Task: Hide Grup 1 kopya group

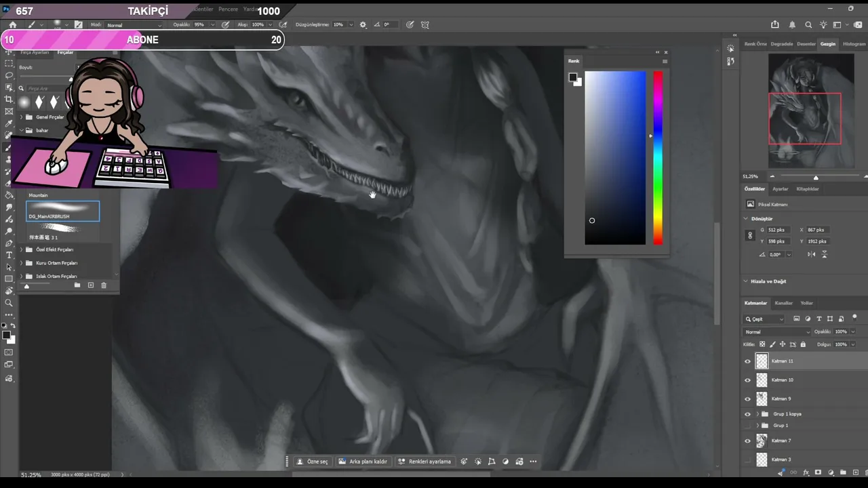Action: pyautogui.click(x=748, y=414)
